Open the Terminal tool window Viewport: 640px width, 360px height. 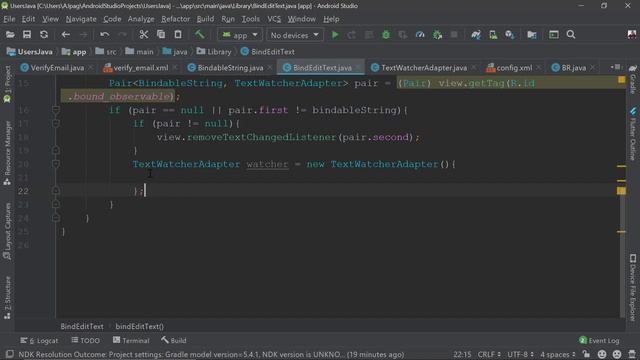click(131, 340)
